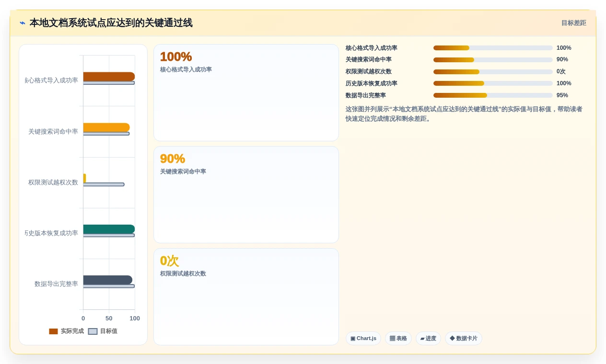The width and height of the screenshot is (606, 364).
Task: Click the teal 历史版本恢复成功率 chart bar
Action: pyautogui.click(x=109, y=229)
